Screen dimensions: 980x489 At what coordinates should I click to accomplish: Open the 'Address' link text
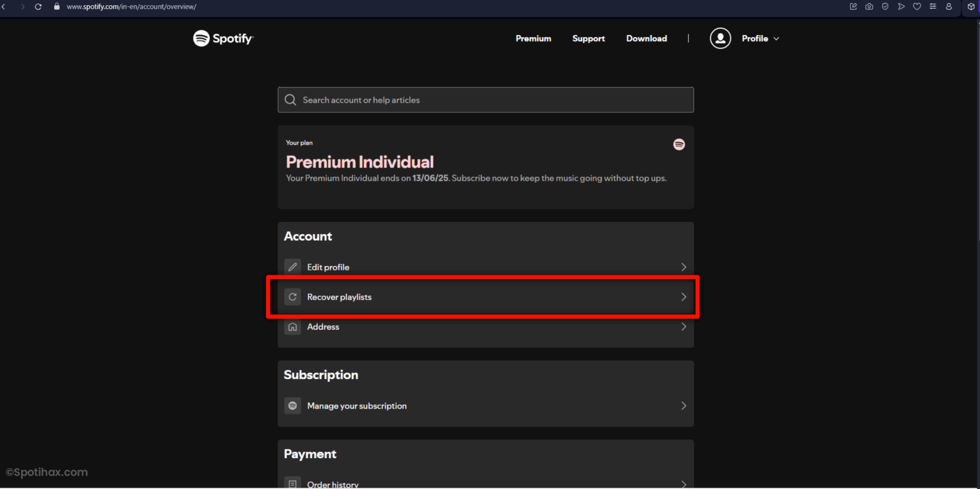click(323, 327)
